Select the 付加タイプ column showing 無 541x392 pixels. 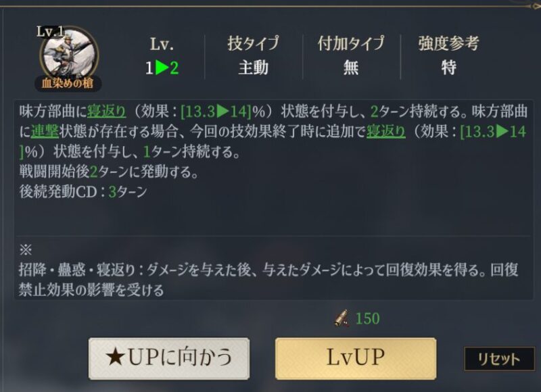[351, 55]
